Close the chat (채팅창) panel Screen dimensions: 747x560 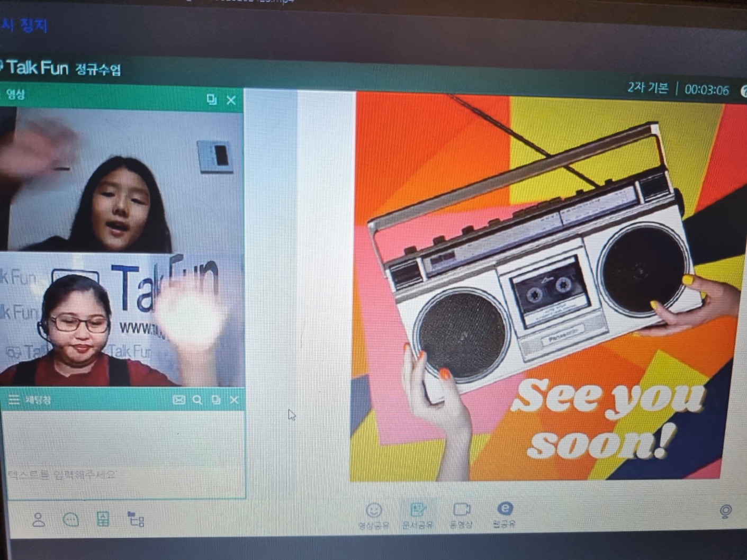234,400
